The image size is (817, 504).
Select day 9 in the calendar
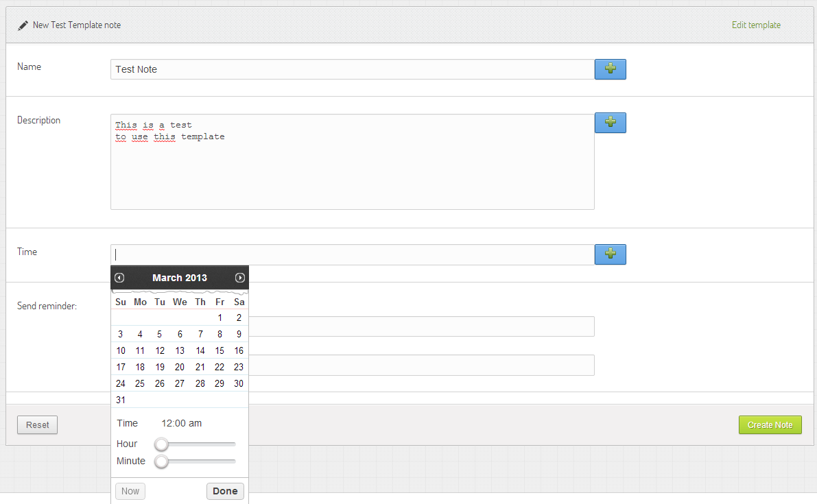239,334
